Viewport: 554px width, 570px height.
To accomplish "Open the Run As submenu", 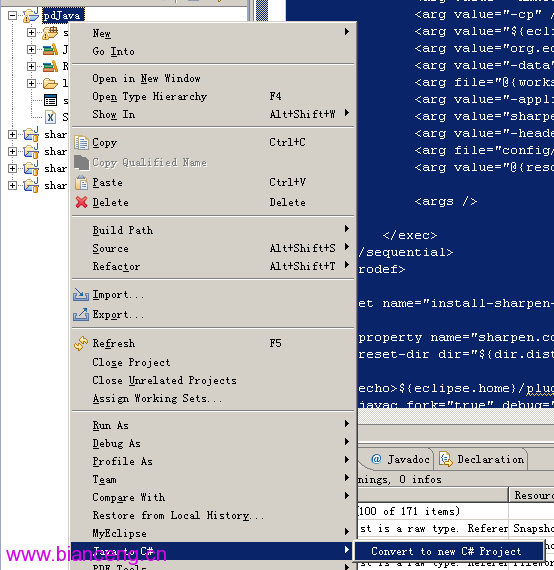I will click(x=213, y=425).
